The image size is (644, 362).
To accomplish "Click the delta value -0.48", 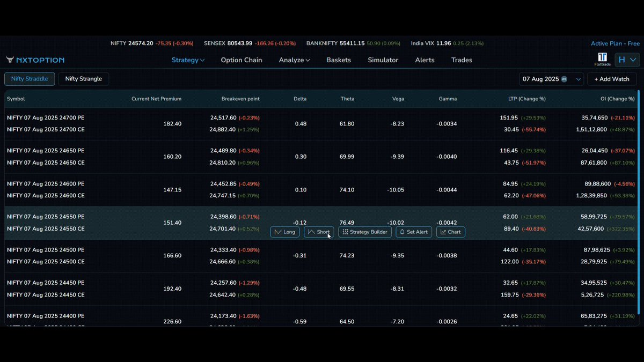I will 300,289.
